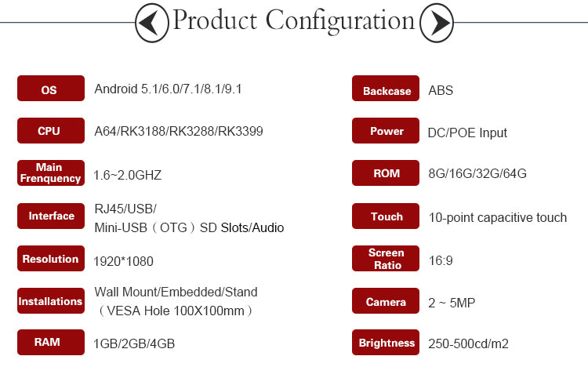The width and height of the screenshot is (588, 367).
Task: Click the Product Configuration heading
Action: click(x=294, y=21)
